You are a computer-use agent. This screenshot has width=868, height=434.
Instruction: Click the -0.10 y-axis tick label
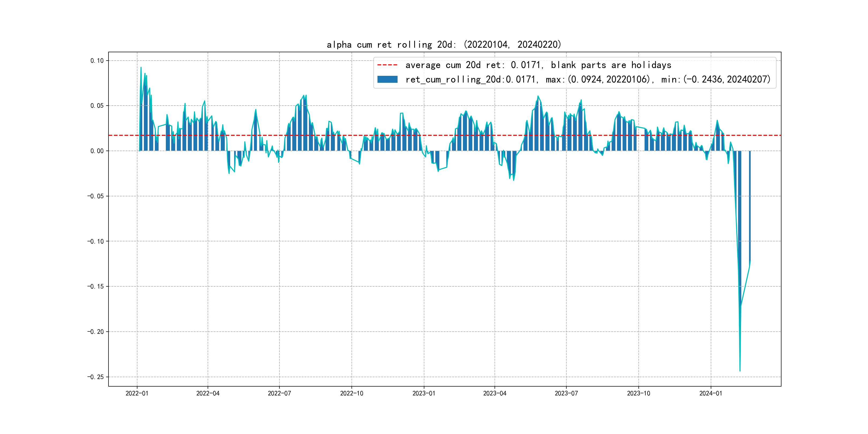[95, 241]
